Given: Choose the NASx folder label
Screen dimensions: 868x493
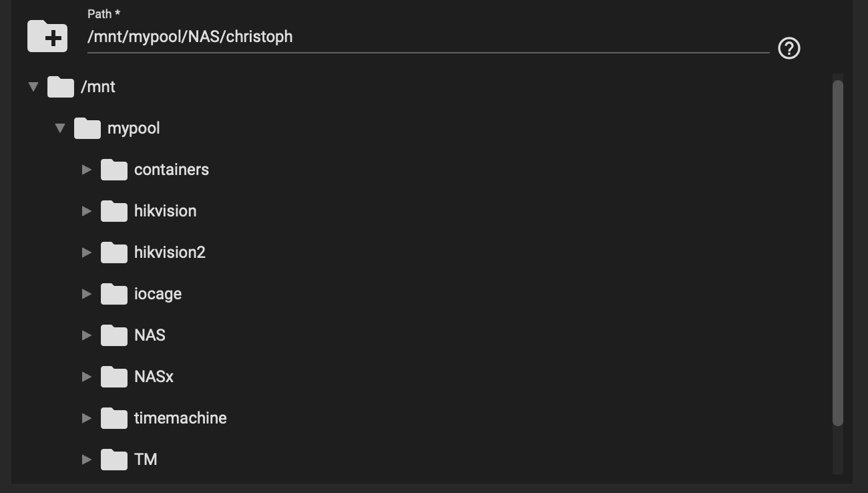Looking at the screenshot, I should [x=154, y=377].
